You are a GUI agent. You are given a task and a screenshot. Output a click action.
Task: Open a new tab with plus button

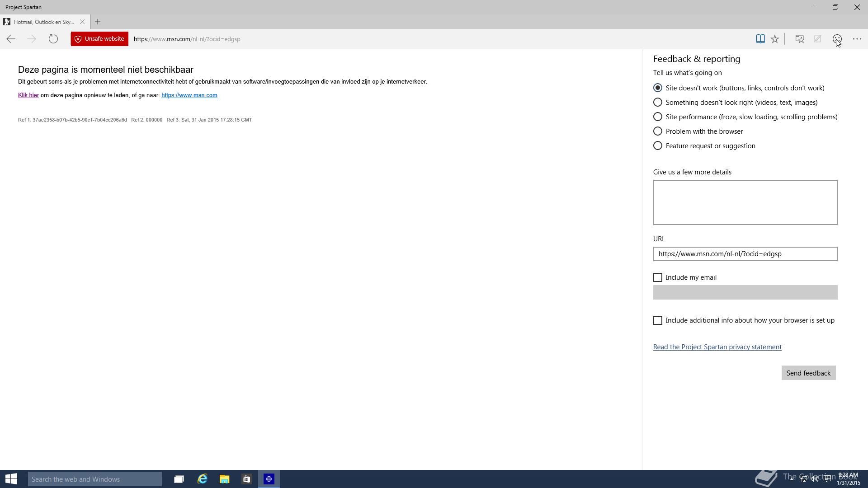98,22
